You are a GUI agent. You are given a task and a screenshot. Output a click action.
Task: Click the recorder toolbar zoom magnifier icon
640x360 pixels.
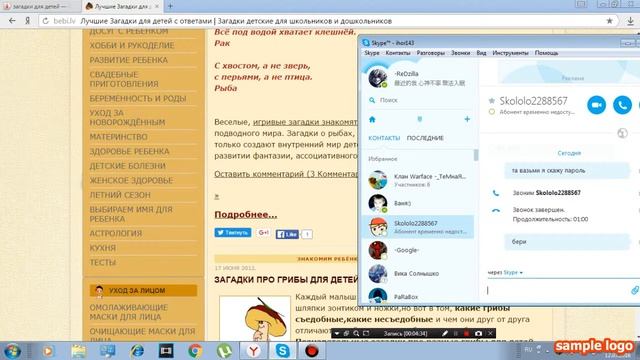click(356, 333)
